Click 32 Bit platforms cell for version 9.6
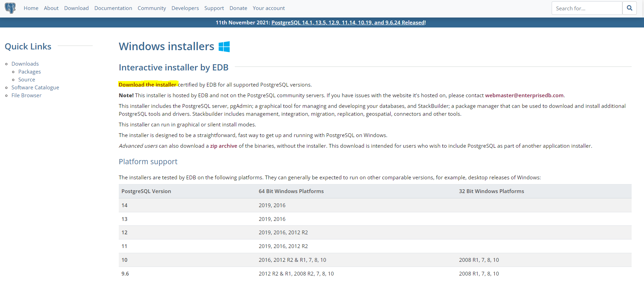 coord(544,274)
